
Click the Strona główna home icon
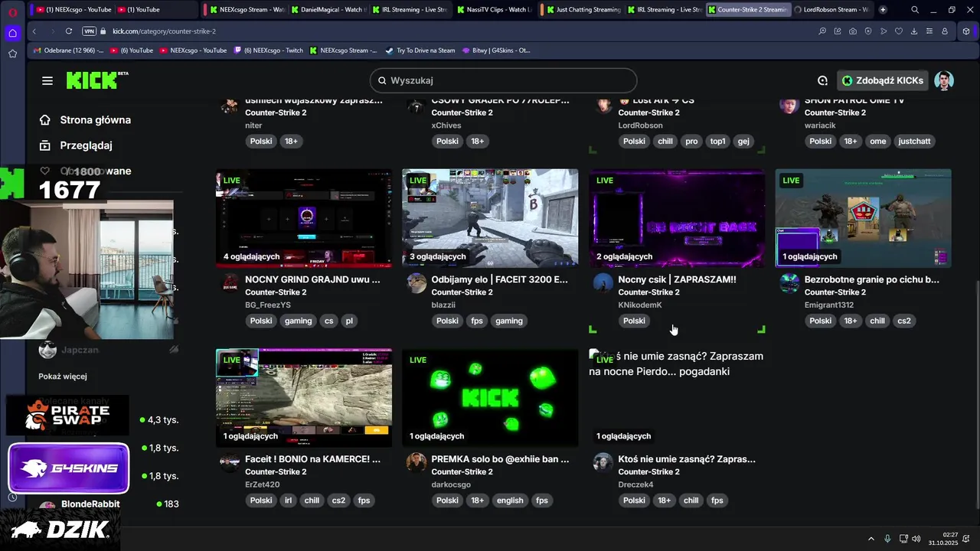45,119
